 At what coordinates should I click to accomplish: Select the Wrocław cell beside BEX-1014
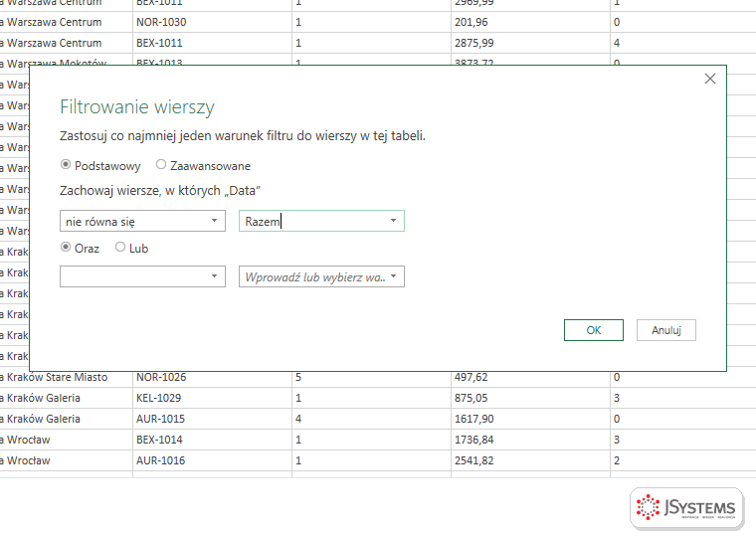click(x=66, y=440)
